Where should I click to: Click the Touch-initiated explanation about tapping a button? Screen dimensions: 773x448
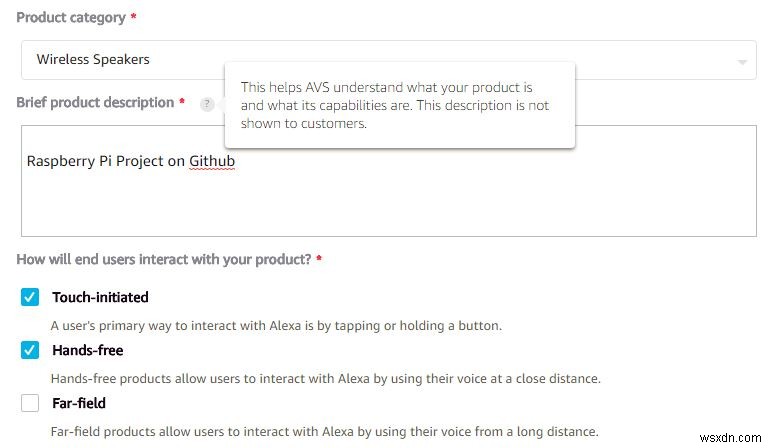(276, 325)
